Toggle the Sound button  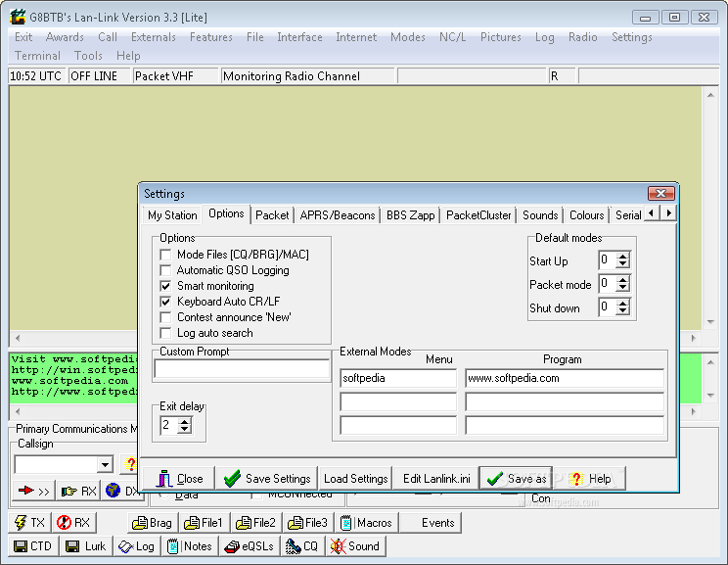pos(355,546)
